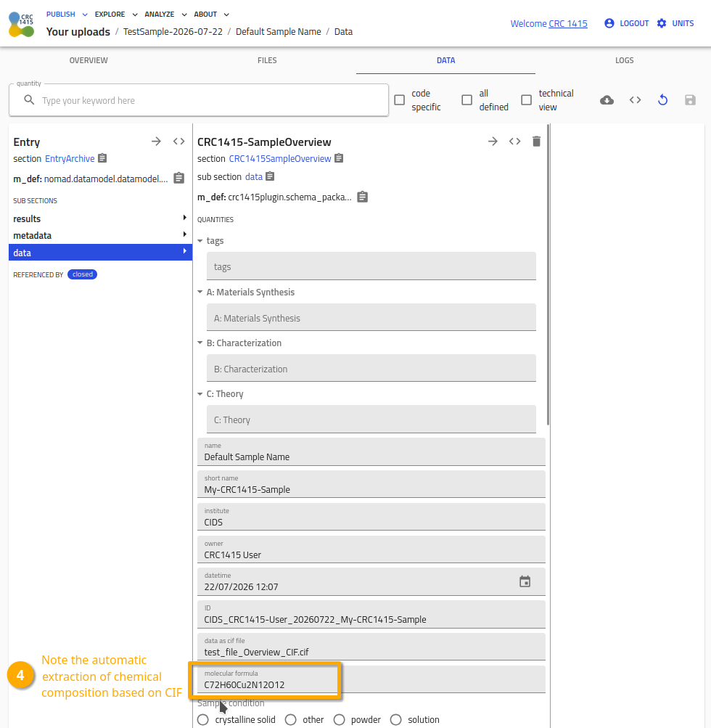Select solution sample condition
The height and width of the screenshot is (728, 711).
click(396, 719)
